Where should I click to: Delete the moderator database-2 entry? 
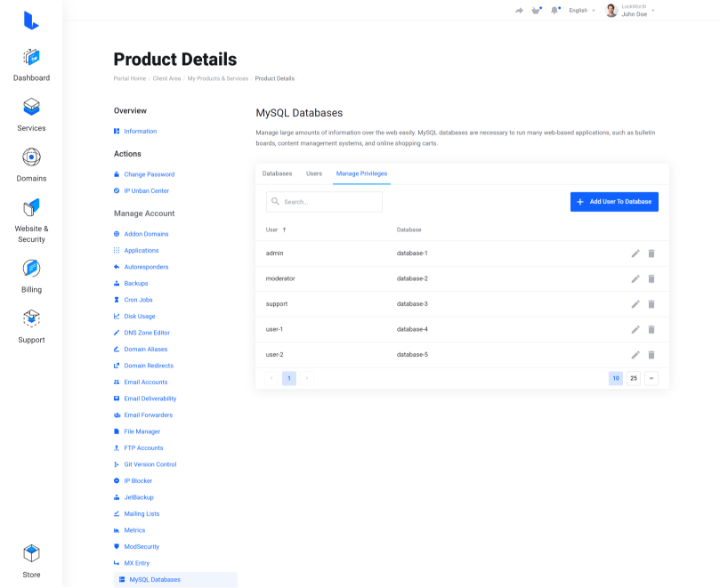(651, 278)
